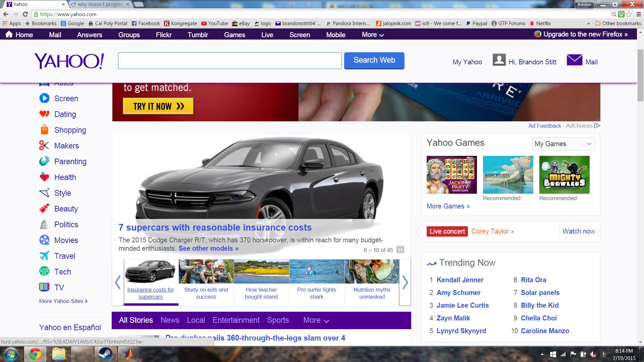Switch to the Entertainment tab
Screen dimensions: 644x362
coord(236,320)
